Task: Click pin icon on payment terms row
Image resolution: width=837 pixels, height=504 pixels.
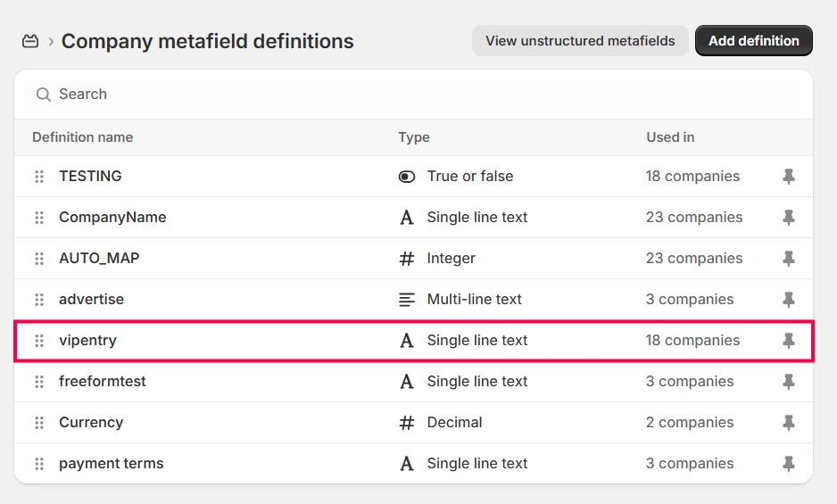Action: pos(789,464)
